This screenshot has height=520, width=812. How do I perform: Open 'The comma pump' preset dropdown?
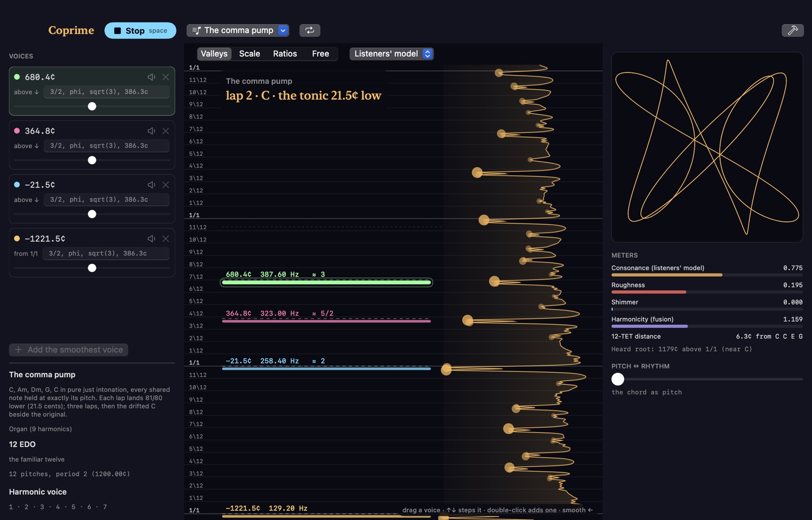click(238, 30)
